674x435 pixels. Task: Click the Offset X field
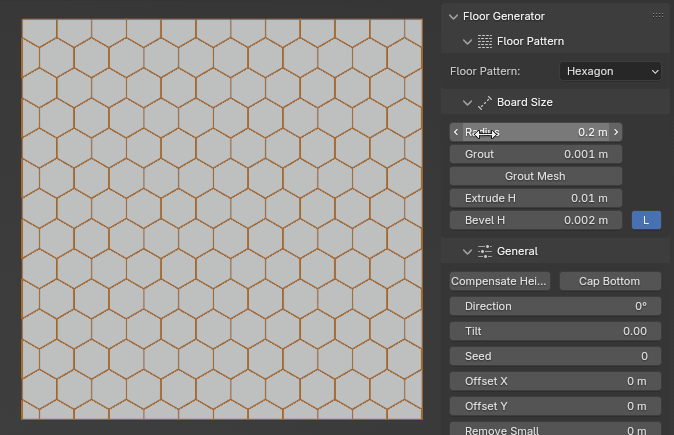click(555, 381)
